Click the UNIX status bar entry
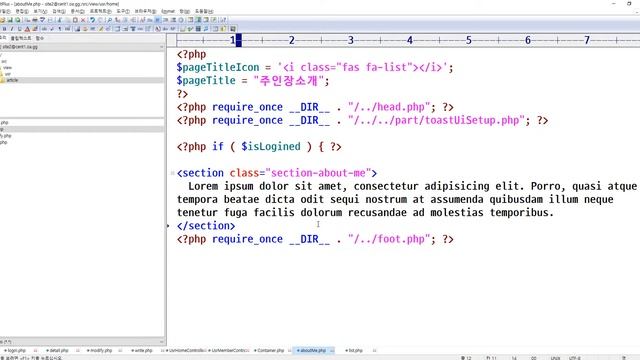This screenshot has height=360, width=640. [555, 358]
